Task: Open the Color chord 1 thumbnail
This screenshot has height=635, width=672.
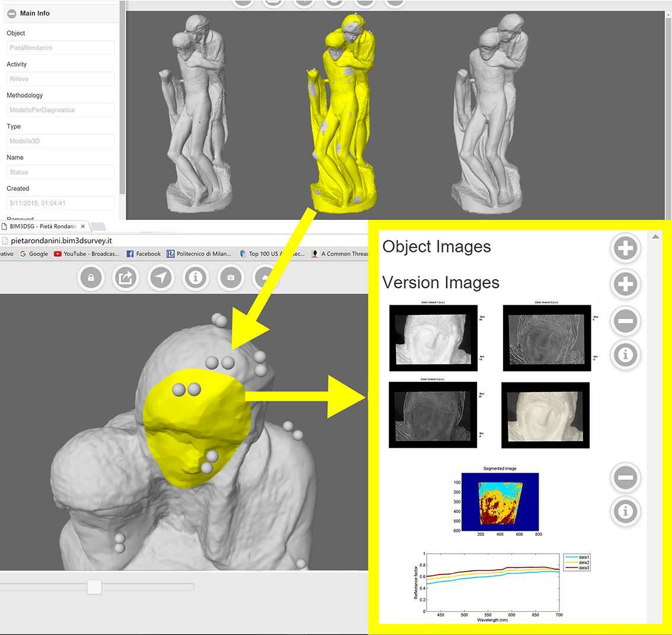Action: coord(433,338)
